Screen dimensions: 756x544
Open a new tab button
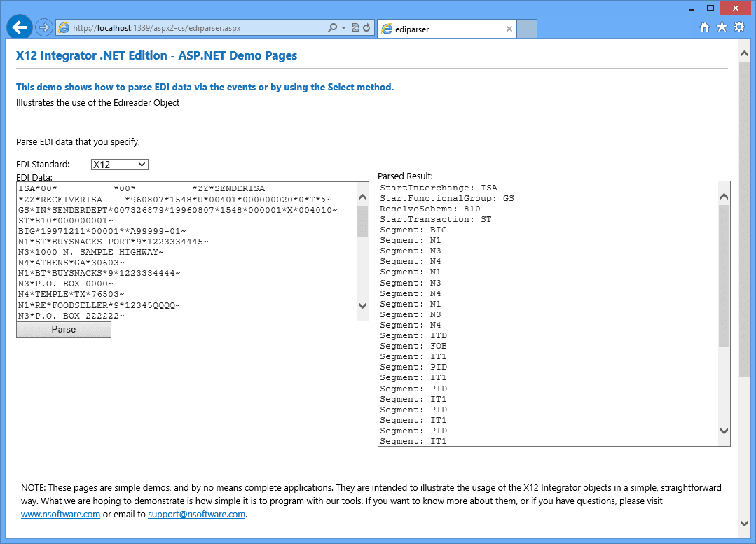pyautogui.click(x=527, y=29)
